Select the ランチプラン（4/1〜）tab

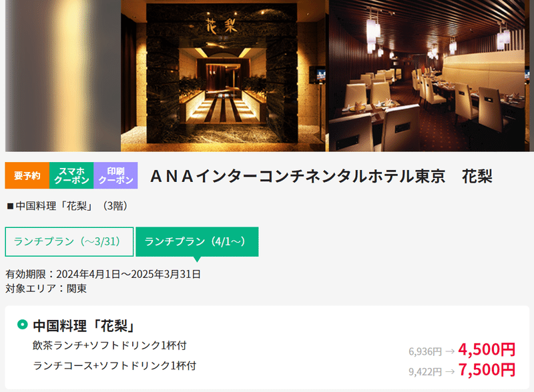(197, 241)
